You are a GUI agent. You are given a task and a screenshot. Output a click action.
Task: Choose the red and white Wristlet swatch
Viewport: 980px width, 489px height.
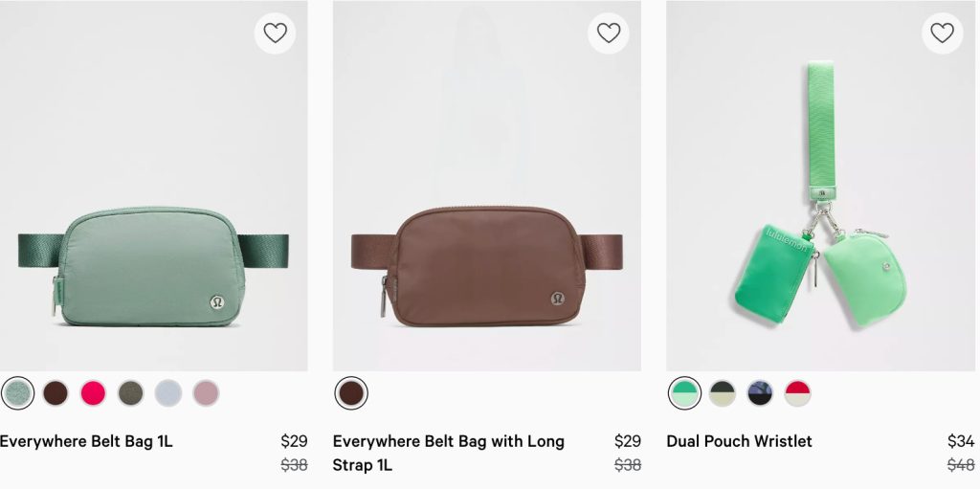click(797, 392)
